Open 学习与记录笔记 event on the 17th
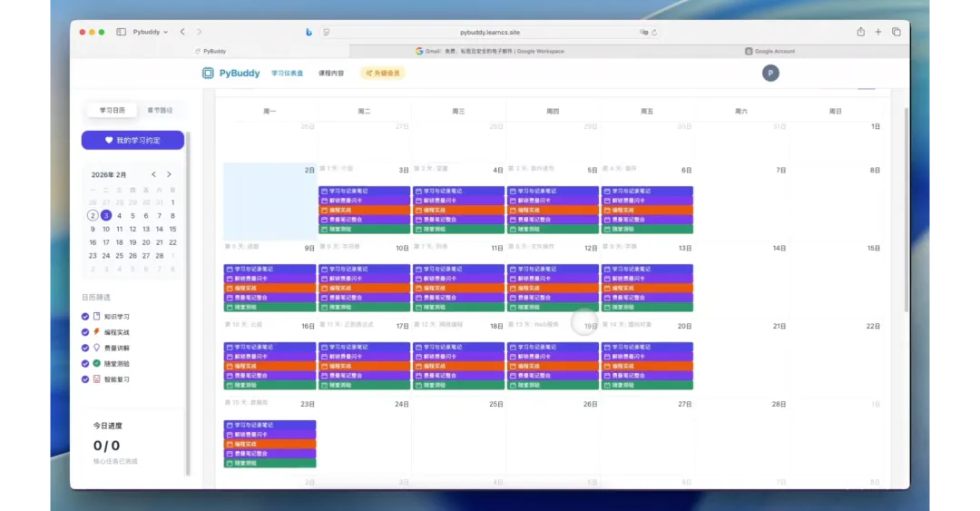Image resolution: width=980 pixels, height=511 pixels. [x=365, y=347]
